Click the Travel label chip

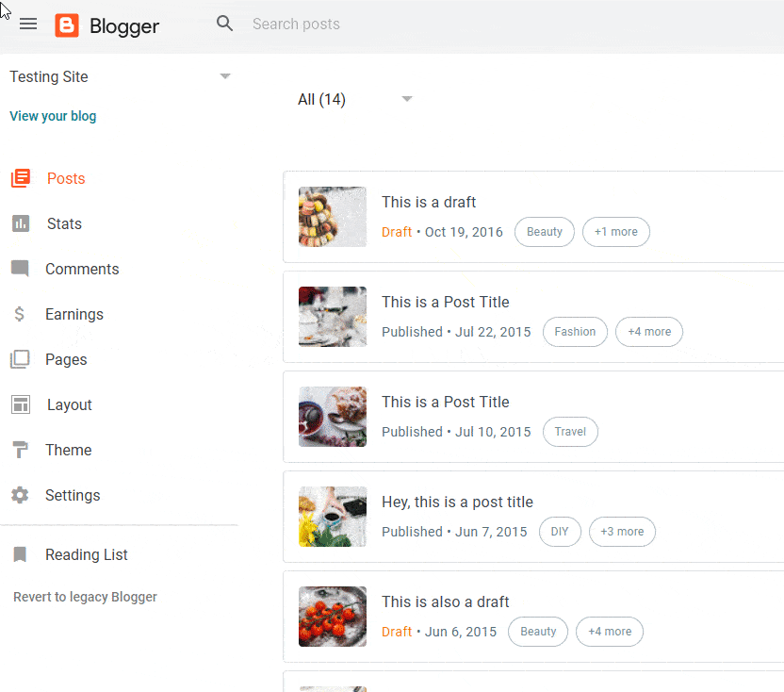[x=570, y=432]
